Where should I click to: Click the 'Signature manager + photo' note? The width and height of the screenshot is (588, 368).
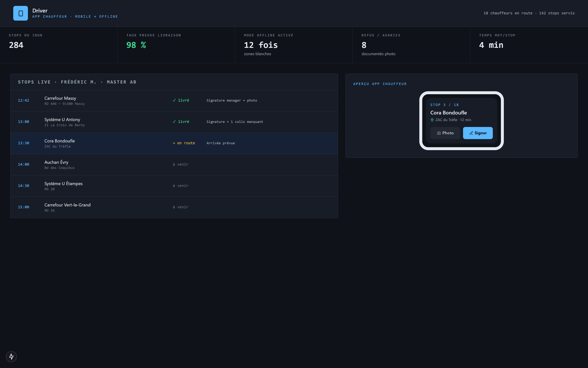click(x=232, y=100)
